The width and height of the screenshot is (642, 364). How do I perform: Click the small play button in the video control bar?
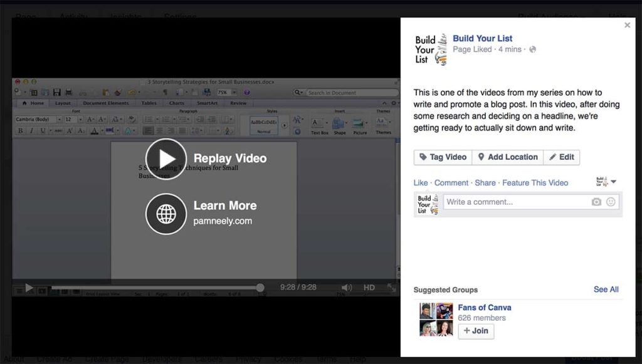[29, 288]
